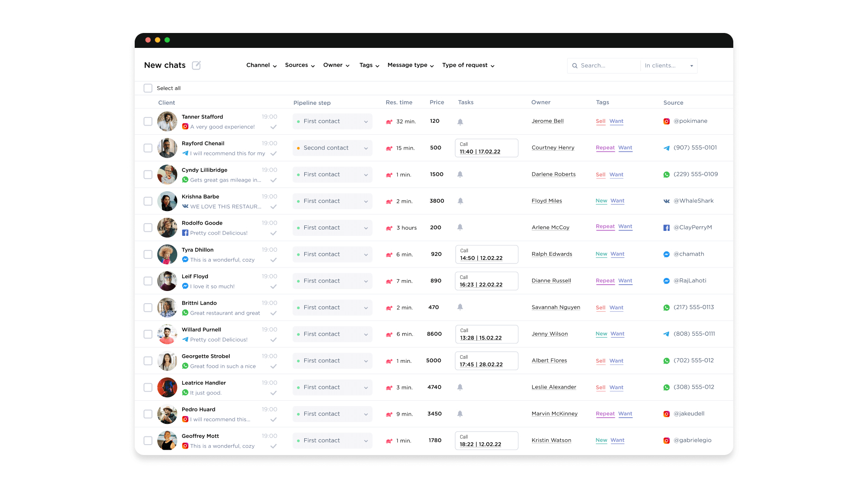
Task: Expand the In clients search scope dropdown
Action: [x=669, y=66]
